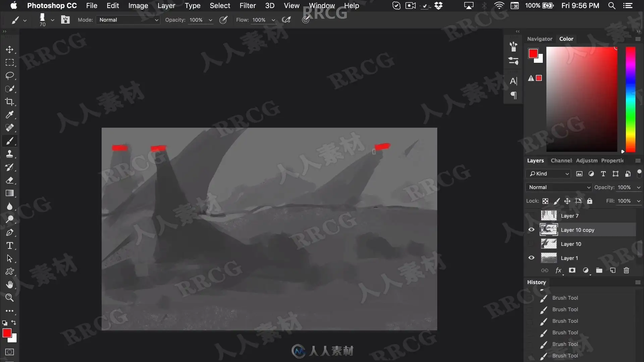This screenshot has height=362, width=644.
Task: Select the Path Selection tool
Action: (9, 258)
